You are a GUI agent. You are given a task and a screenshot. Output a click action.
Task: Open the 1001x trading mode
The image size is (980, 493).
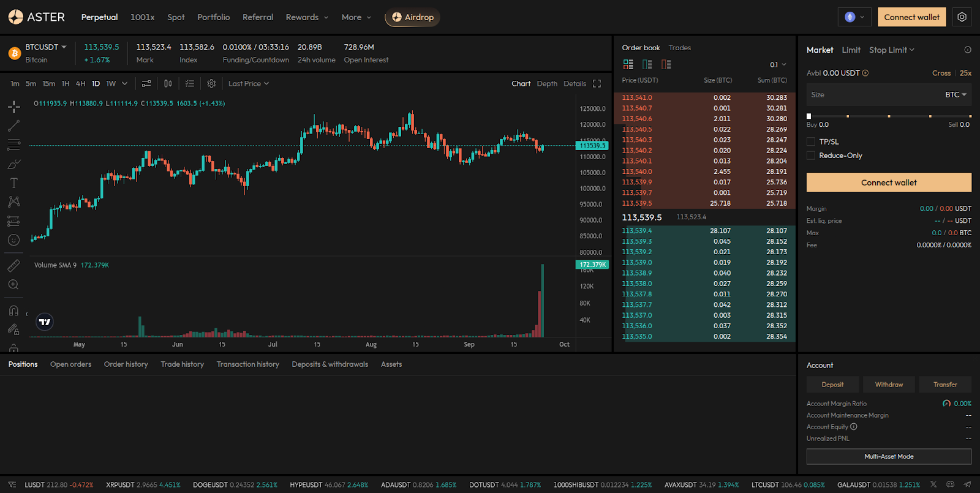143,17
